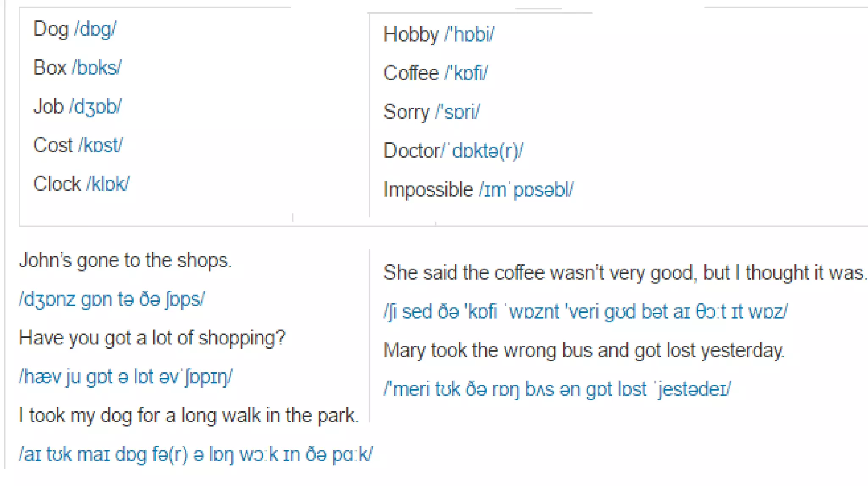
Task: Click the word Impossible
Action: pyautogui.click(x=428, y=190)
